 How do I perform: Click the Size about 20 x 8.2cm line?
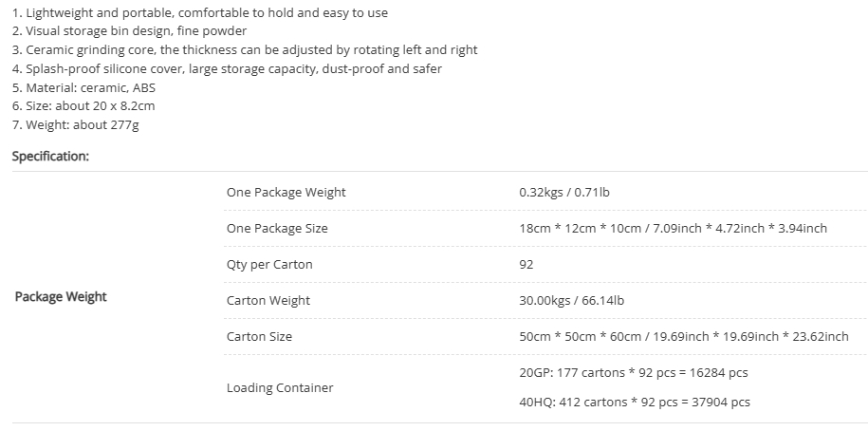(x=83, y=105)
